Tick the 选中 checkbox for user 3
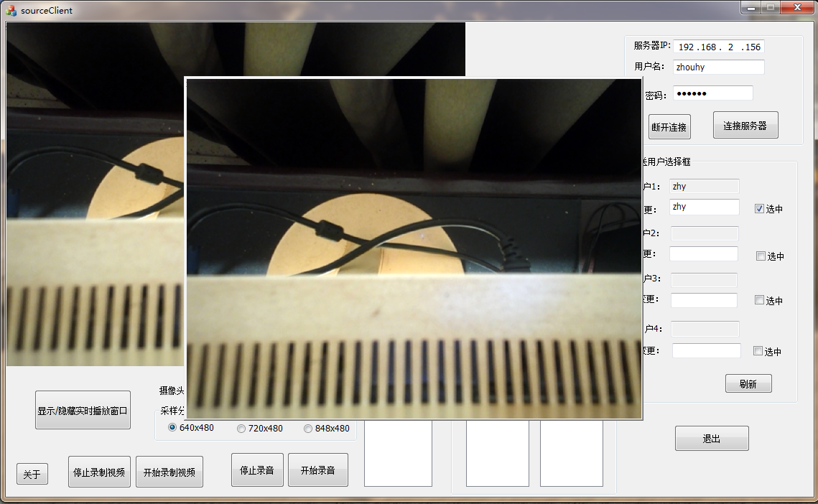The height and width of the screenshot is (504, 818). click(x=759, y=301)
